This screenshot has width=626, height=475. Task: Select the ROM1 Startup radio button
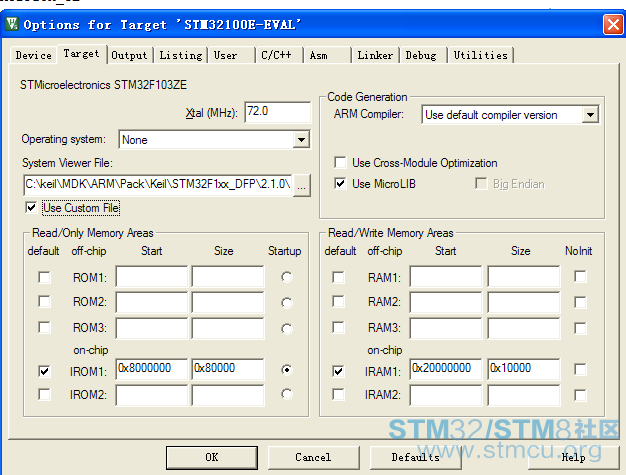point(287,277)
